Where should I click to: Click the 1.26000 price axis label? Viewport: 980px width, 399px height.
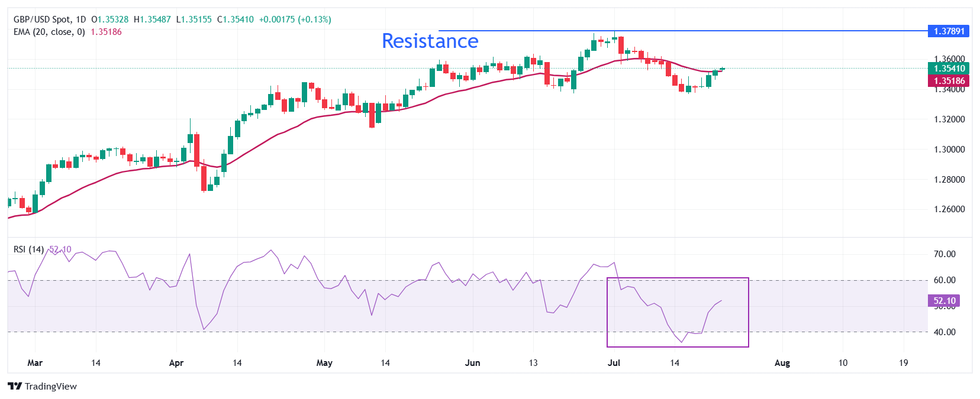click(949, 209)
